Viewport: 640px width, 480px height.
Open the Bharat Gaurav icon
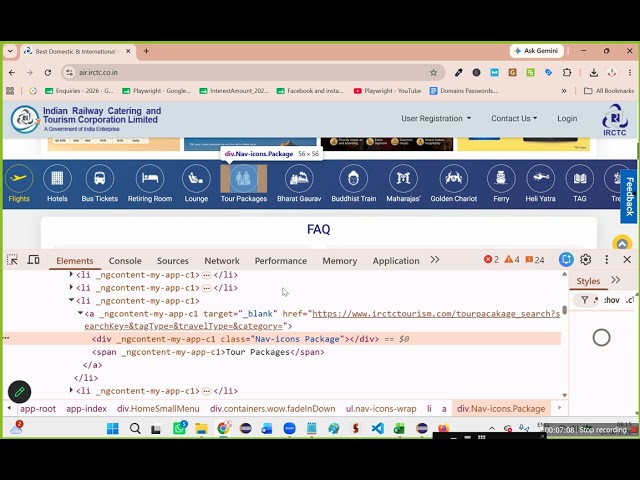point(299,178)
